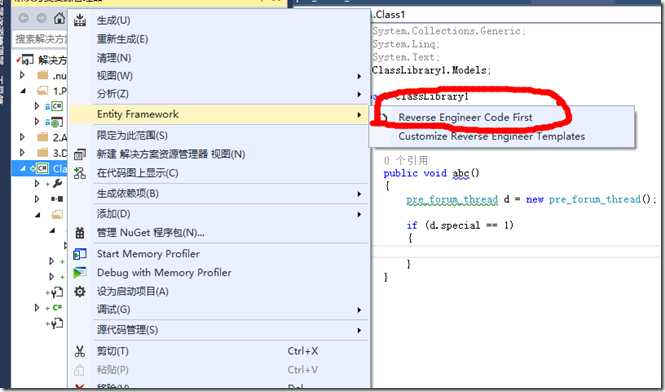Click the C# project icon of selected Cla node
Viewport: 665px width, 392px height.
[x=42, y=168]
